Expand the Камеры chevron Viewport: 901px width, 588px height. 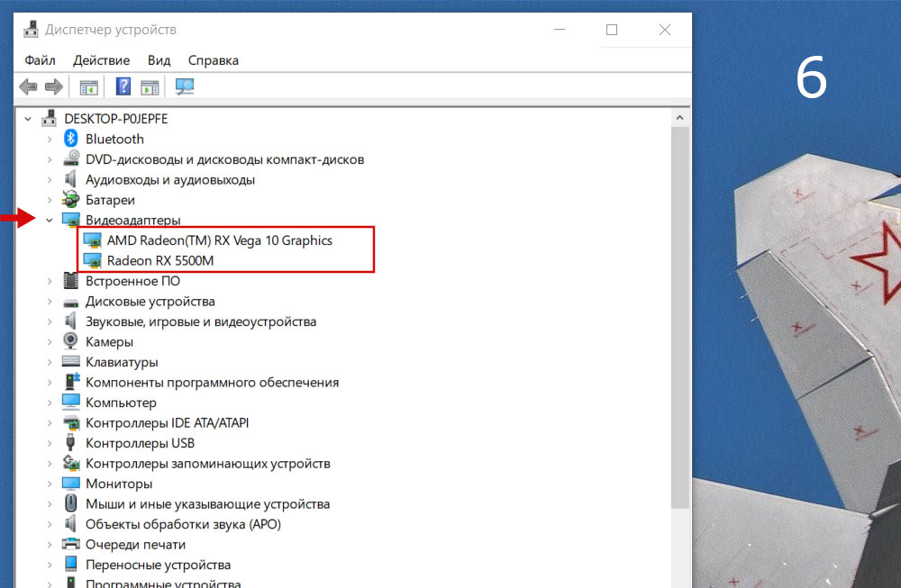coord(50,341)
